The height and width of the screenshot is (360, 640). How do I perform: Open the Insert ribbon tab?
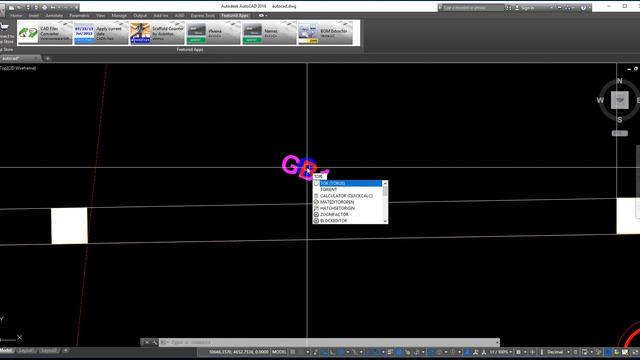coord(34,16)
